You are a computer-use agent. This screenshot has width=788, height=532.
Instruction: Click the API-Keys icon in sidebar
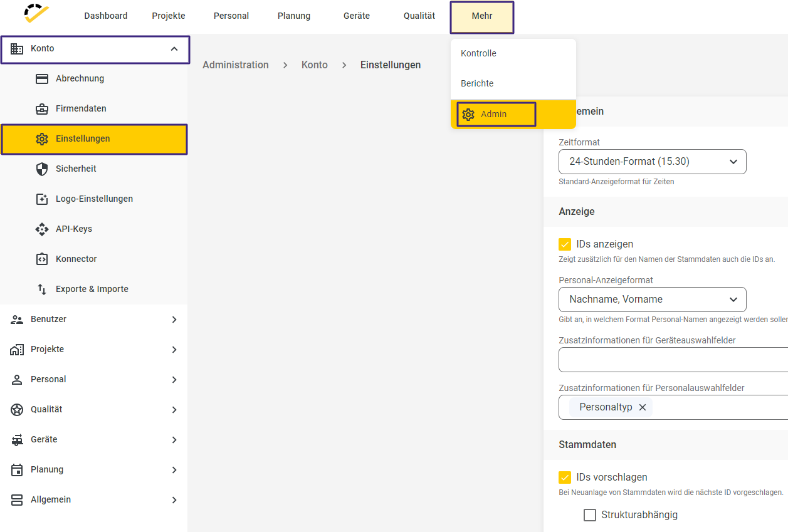[x=42, y=229]
